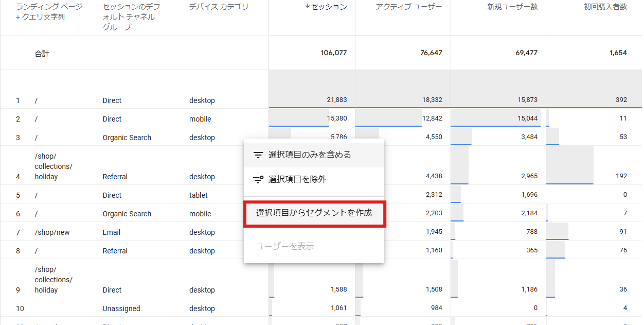Click the ランディング ページ + クエリ文字列 column header
Viewport: 644px width, 325px height.
49,12
